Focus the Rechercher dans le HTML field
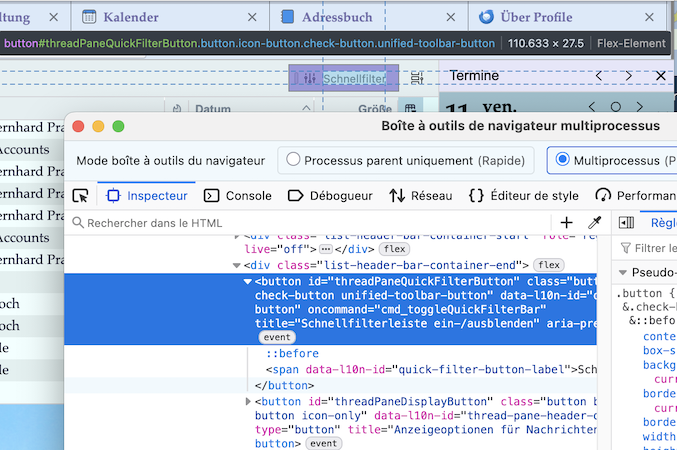This screenshot has width=677, height=450. 311,223
